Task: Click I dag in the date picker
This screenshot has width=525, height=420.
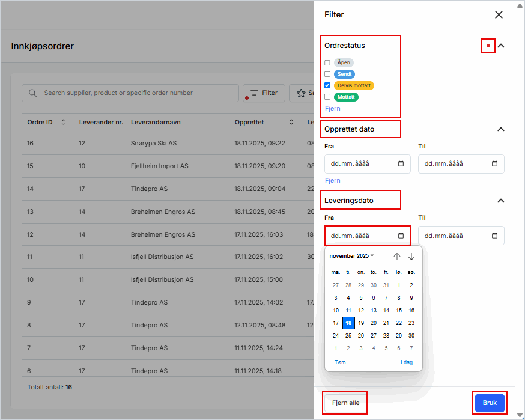Action: pyautogui.click(x=407, y=362)
